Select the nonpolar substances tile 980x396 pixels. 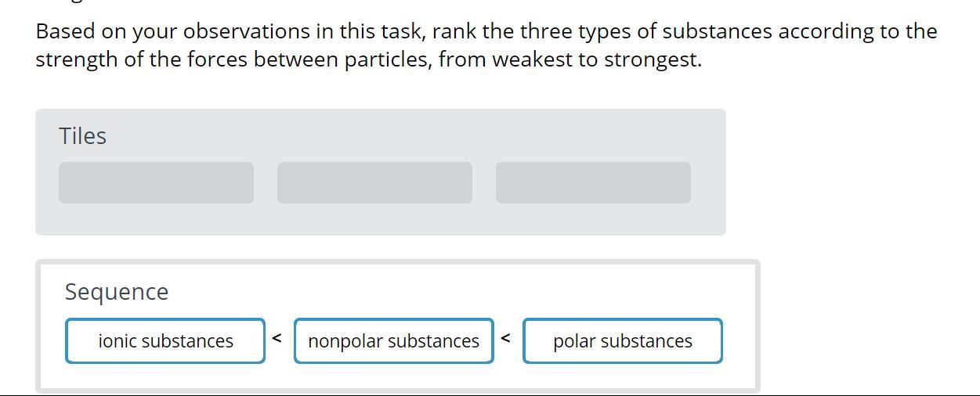coord(393,341)
